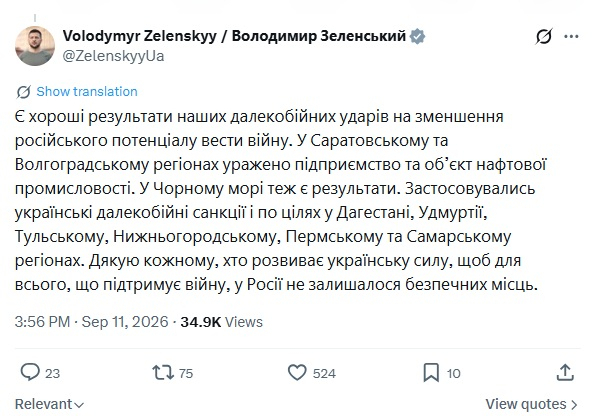This screenshot has height=416, width=597.
Task: Click the repost count 75
Action: [186, 373]
